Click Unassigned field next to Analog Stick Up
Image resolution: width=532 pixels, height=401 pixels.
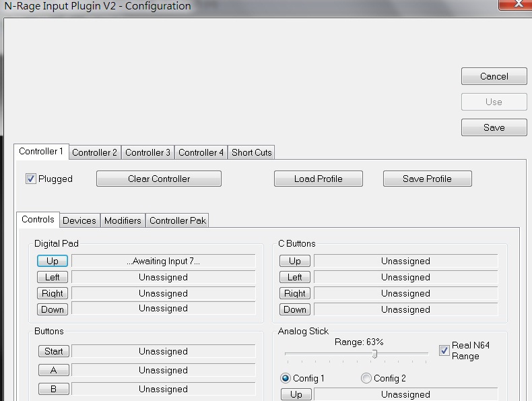point(406,394)
